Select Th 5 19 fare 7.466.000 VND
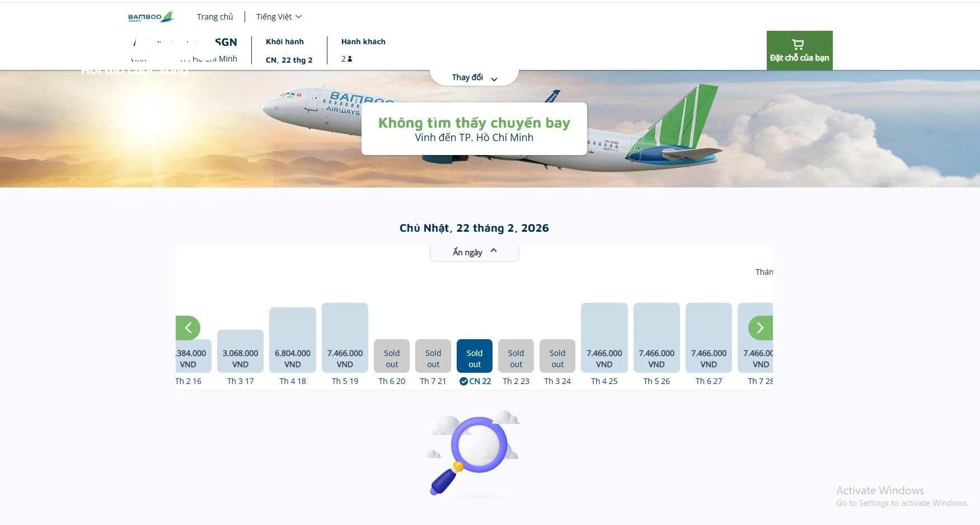This screenshot has width=980, height=525. click(x=345, y=338)
